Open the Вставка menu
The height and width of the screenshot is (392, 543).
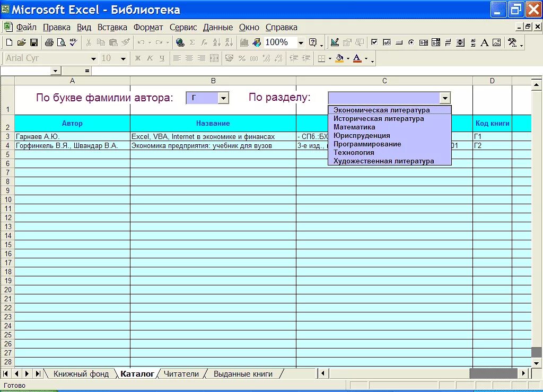(112, 27)
